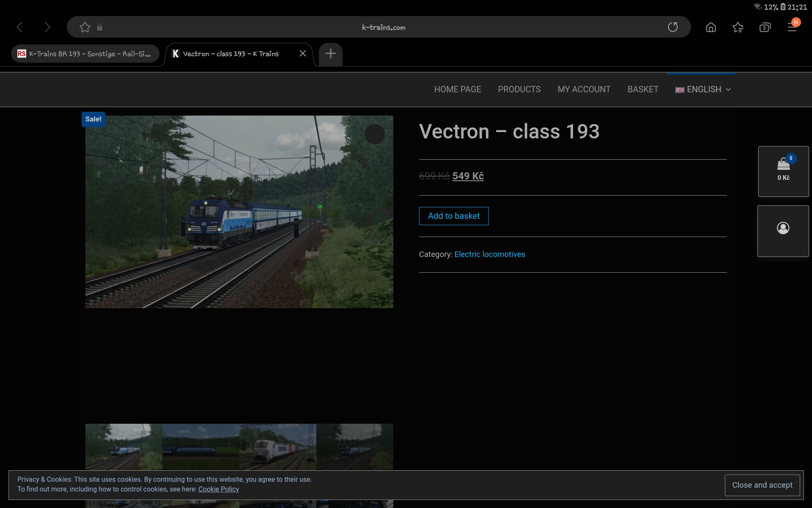Screen dimensions: 812x508
Task: Bookmark page with star icon in address bar
Action: click(85, 28)
